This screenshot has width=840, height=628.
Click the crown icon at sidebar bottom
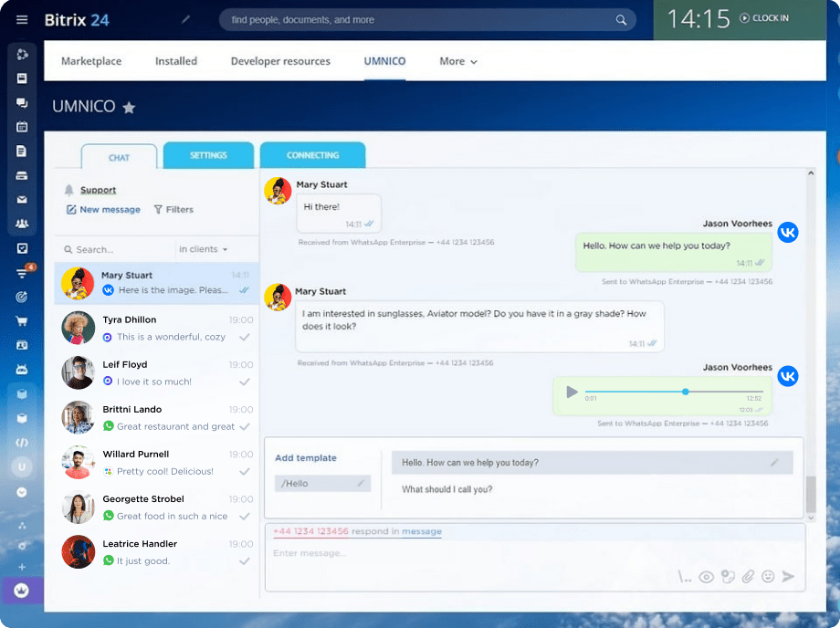coord(22,591)
